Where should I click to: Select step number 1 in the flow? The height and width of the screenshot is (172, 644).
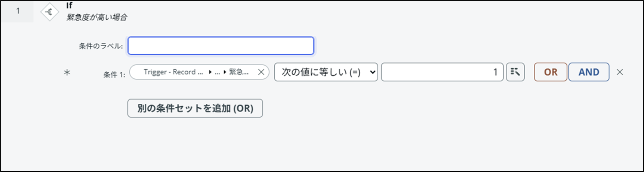pos(18,11)
